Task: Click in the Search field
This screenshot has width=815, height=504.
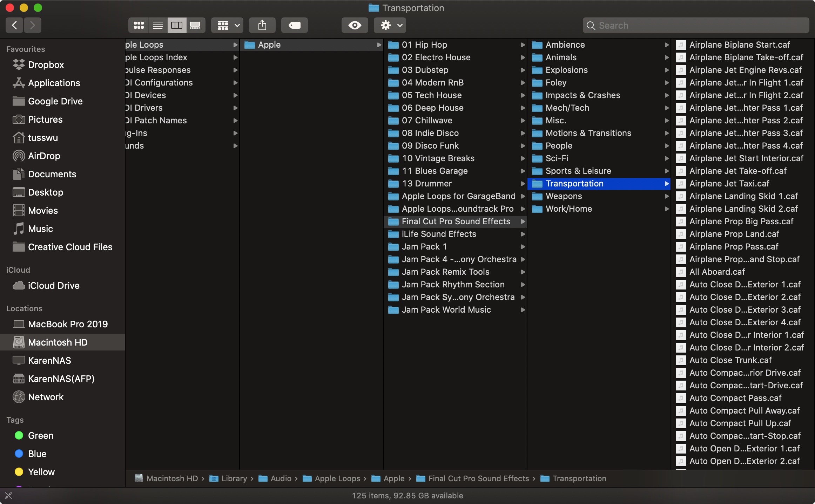Action: click(698, 26)
